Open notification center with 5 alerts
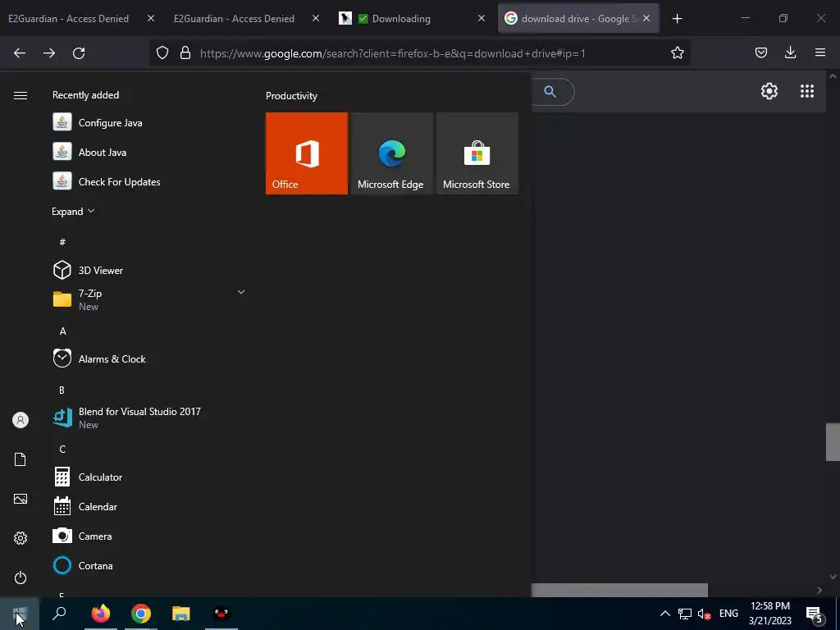840x630 pixels. tap(815, 614)
